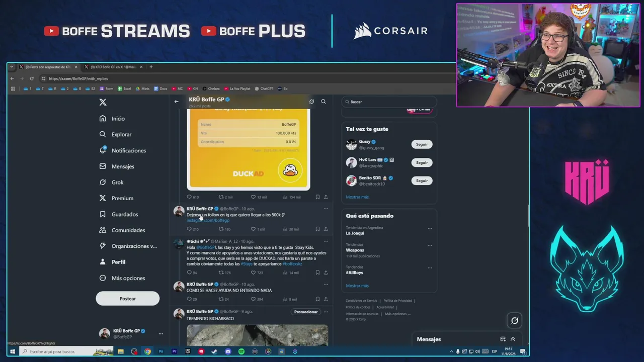Screen dimensions: 644x362
Task: Click the Postear button
Action: 128,299
